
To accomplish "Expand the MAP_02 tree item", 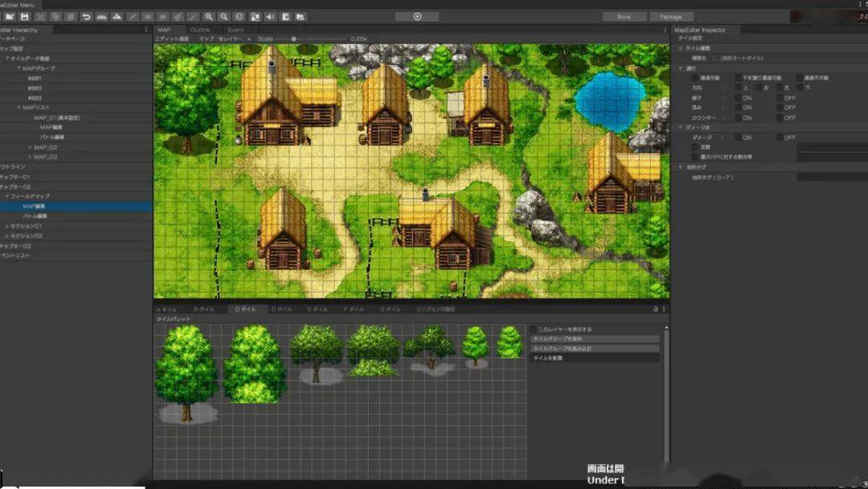I will [31, 147].
